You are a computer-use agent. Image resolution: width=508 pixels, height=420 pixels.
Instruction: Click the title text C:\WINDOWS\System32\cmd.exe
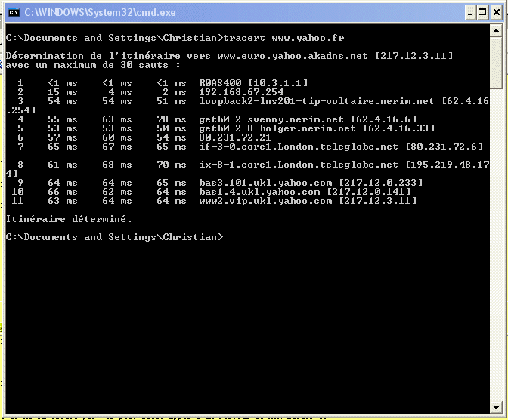click(100, 13)
